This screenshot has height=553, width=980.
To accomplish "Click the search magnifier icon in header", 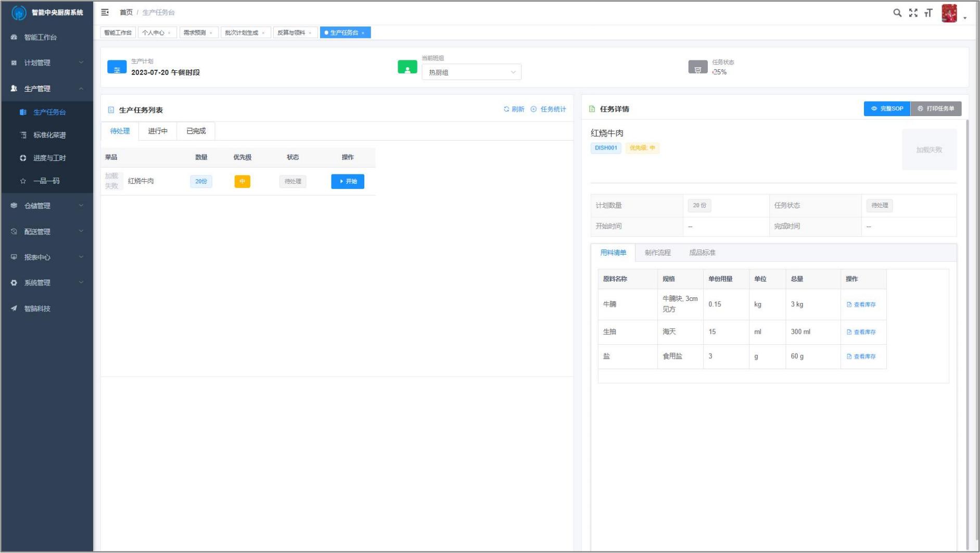I will (897, 13).
